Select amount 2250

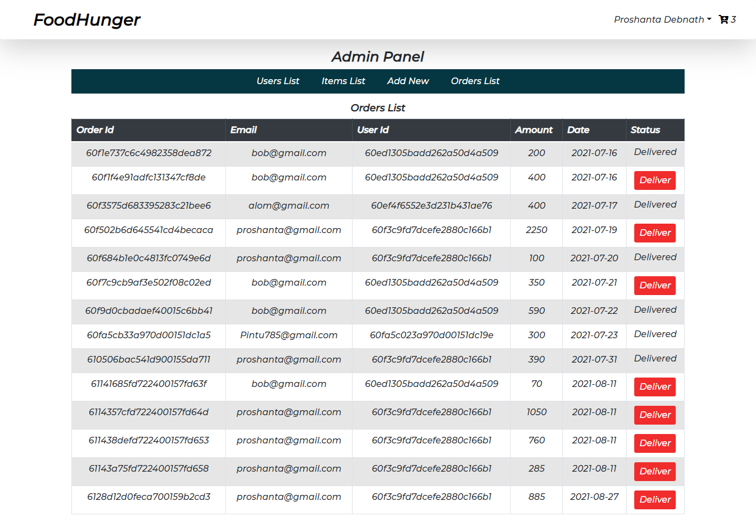point(536,230)
